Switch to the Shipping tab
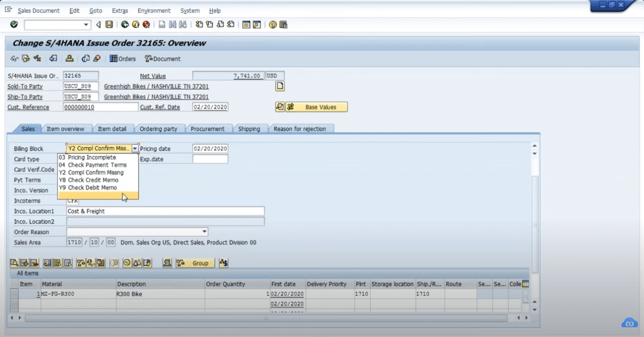This screenshot has width=644, height=337. (249, 129)
